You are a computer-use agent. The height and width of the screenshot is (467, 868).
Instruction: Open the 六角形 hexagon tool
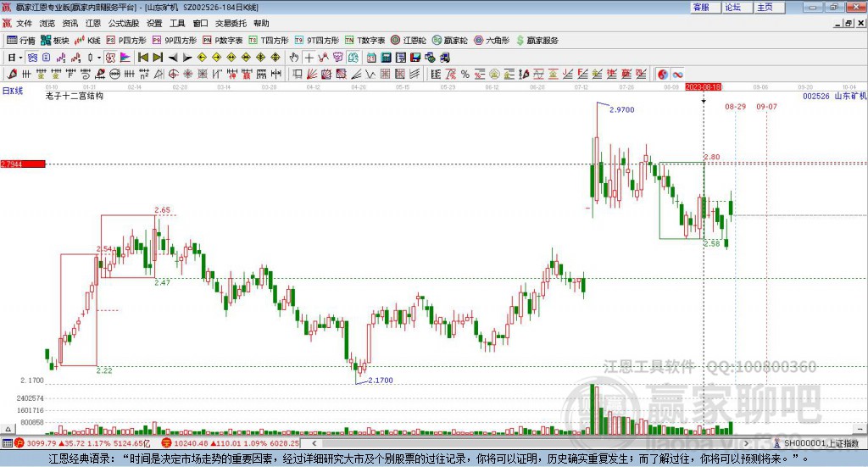pos(492,41)
